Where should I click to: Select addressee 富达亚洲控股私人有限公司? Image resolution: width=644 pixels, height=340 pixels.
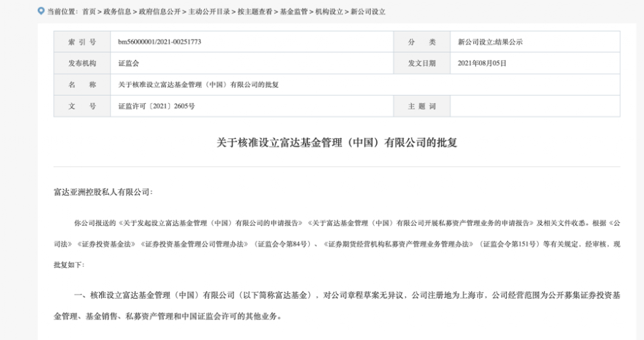[x=103, y=192]
